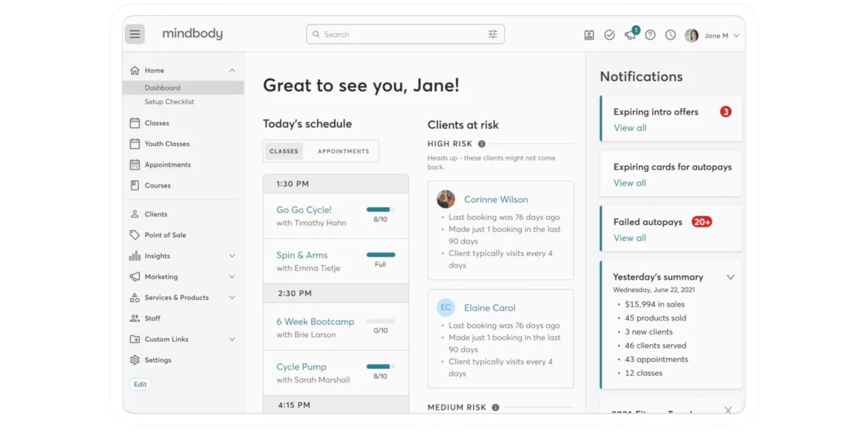The height and width of the screenshot is (434, 868).
Task: Click the EC initials avatar
Action: (446, 307)
